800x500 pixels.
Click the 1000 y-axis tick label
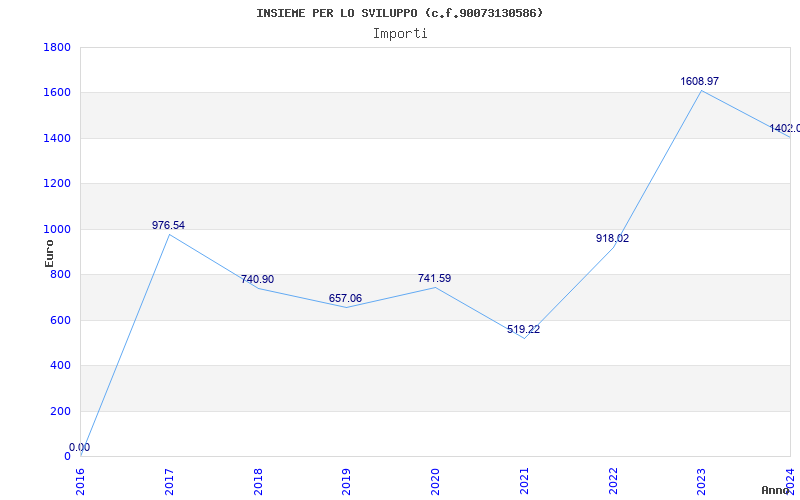tap(57, 229)
